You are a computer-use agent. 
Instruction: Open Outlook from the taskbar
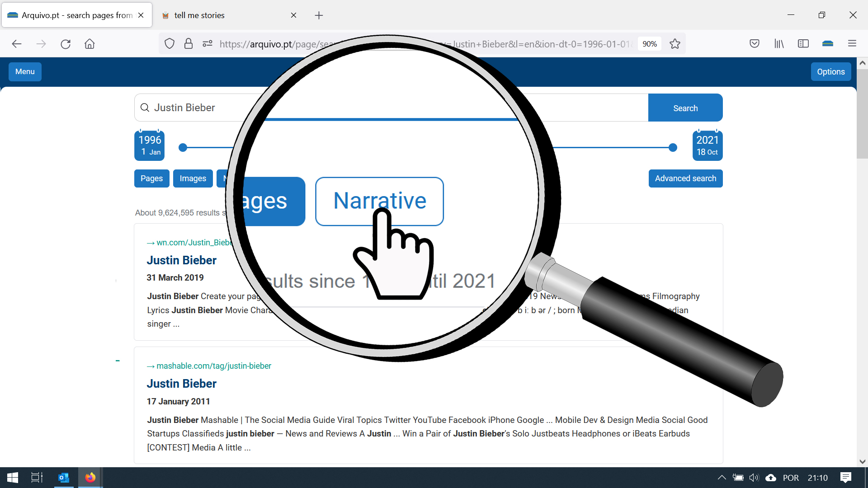coord(64,478)
